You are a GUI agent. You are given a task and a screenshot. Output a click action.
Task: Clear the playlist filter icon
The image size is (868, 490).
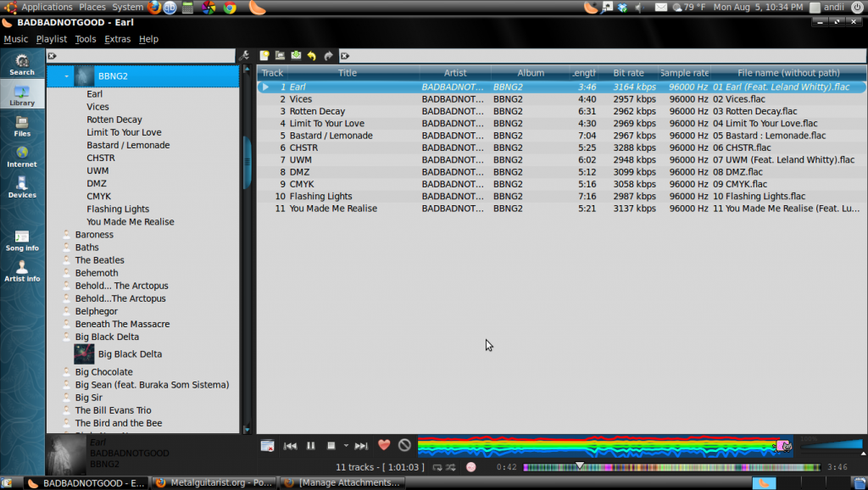345,56
